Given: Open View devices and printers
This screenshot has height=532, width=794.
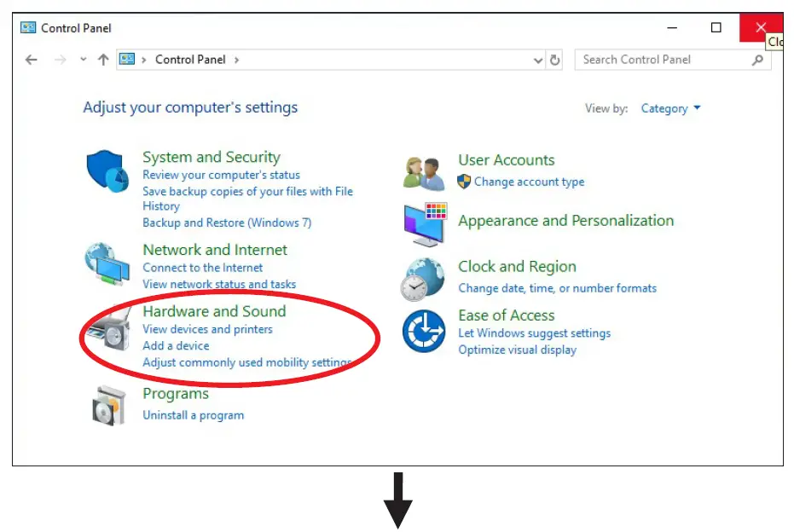Looking at the screenshot, I should (x=207, y=329).
